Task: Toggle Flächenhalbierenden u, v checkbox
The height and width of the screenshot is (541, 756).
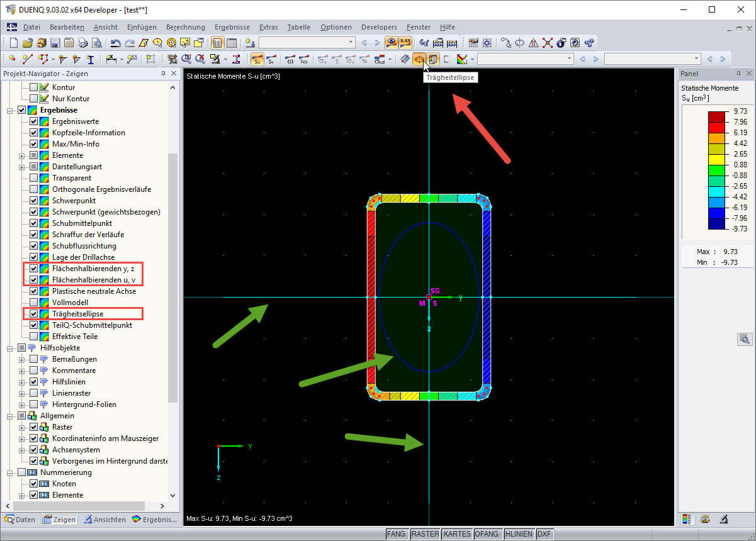Action: click(34, 280)
